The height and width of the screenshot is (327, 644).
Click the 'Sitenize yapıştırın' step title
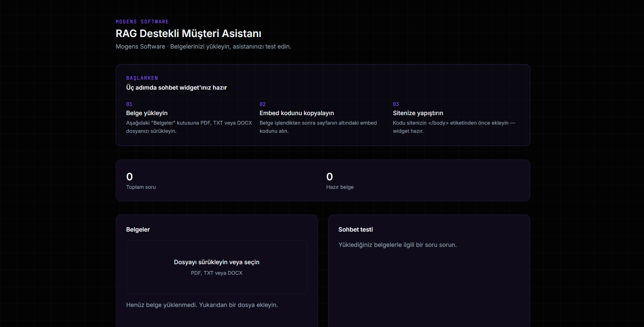(x=418, y=113)
